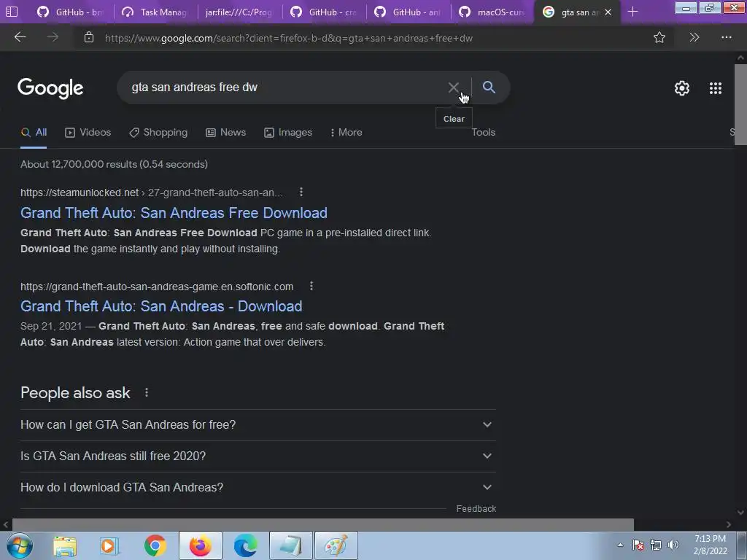Switch to the GitHub - cra tab

(324, 12)
